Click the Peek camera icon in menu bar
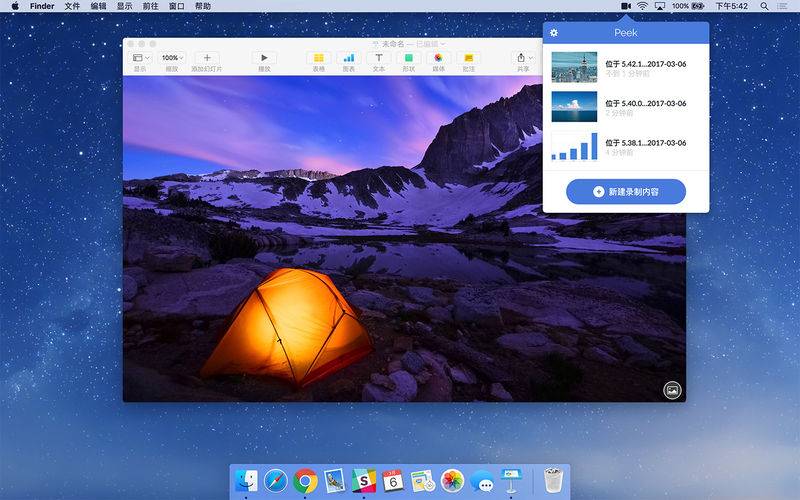 click(x=626, y=6)
